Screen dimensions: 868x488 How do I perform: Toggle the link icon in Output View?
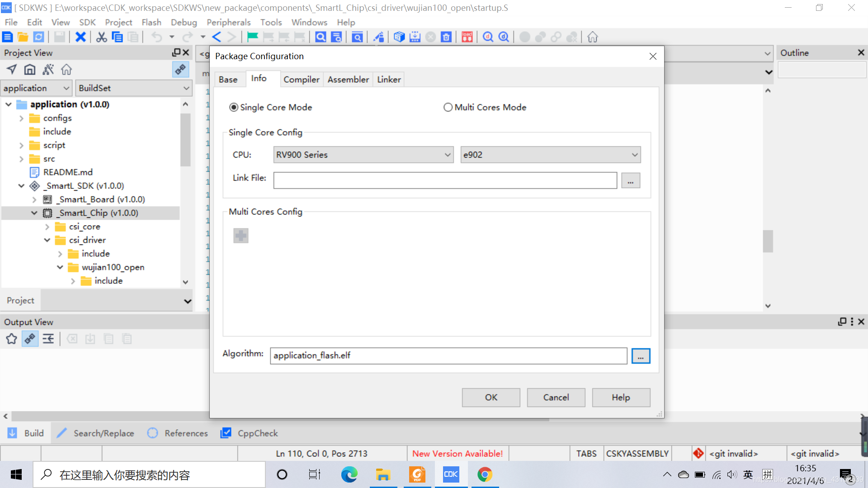tap(29, 338)
